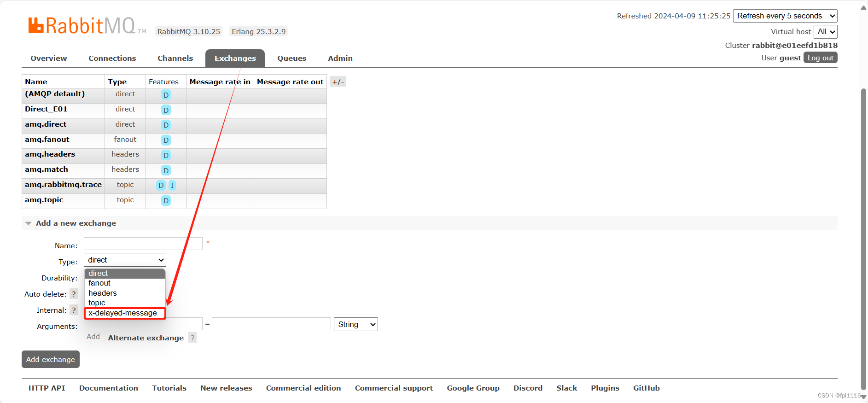Open the amq.headers exchange

pyautogui.click(x=50, y=154)
